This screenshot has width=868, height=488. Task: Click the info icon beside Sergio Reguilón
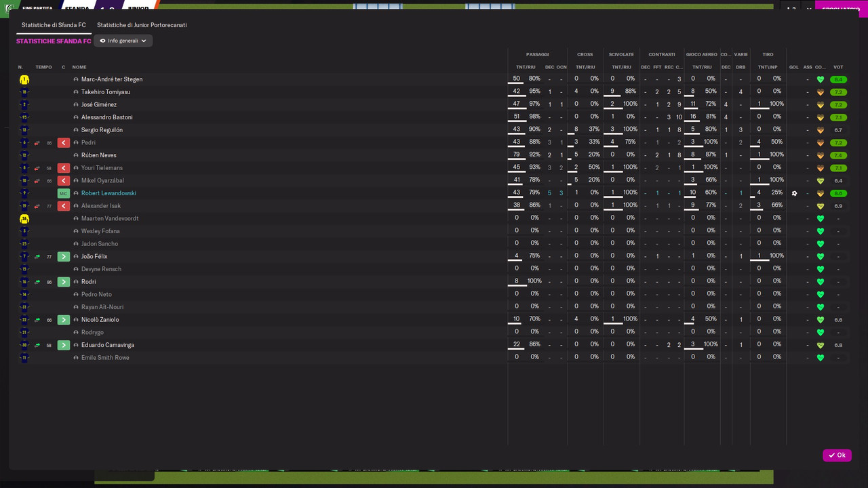(76, 130)
